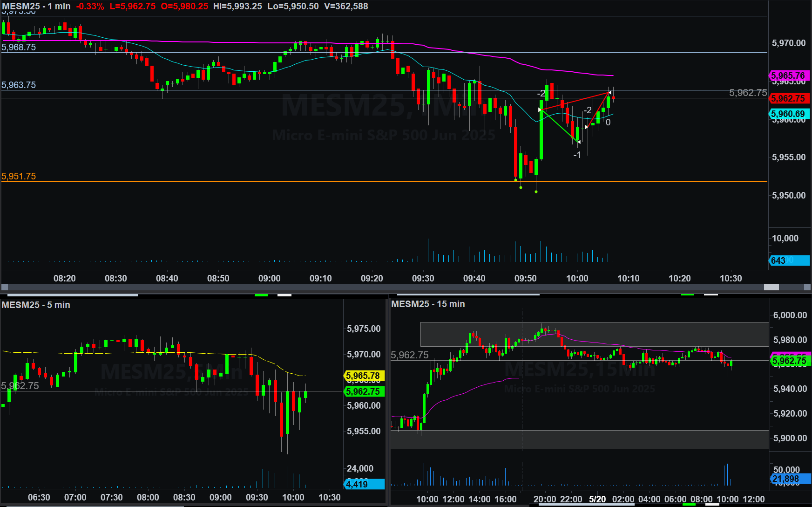Click the 5,968.75 horizontal line label

click(19, 47)
